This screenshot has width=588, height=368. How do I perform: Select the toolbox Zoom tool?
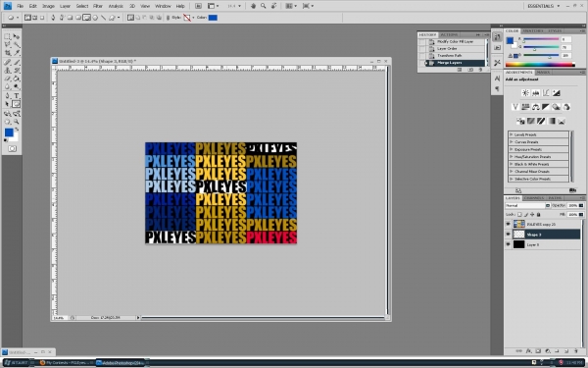[17, 122]
